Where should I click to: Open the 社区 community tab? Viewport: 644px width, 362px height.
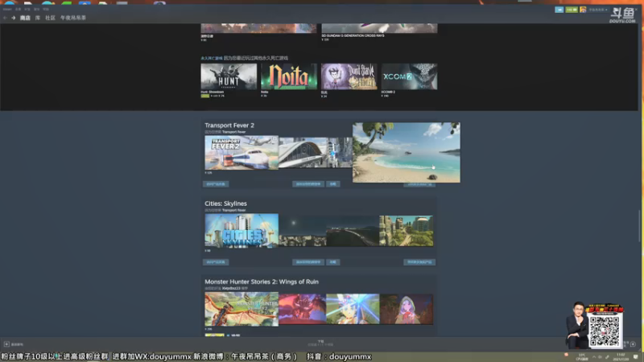50,18
